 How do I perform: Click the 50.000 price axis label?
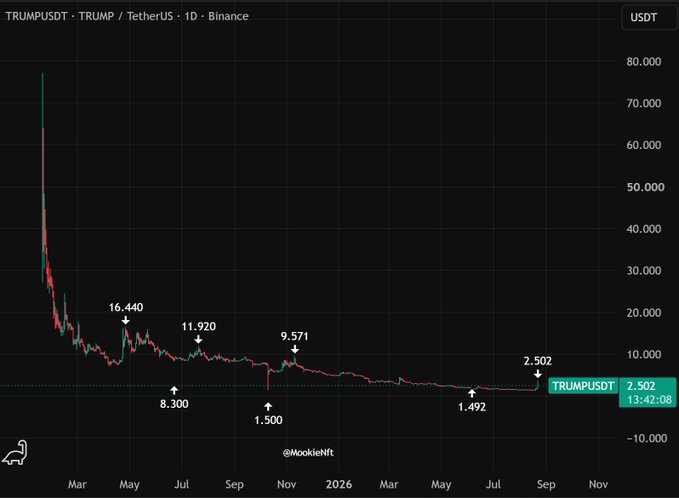coord(645,187)
